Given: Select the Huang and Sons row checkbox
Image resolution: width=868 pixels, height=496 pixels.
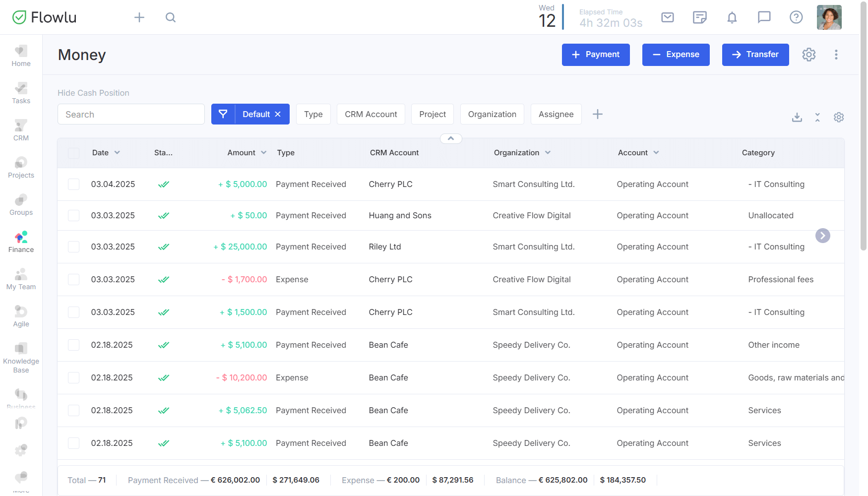Looking at the screenshot, I should pos(73,215).
